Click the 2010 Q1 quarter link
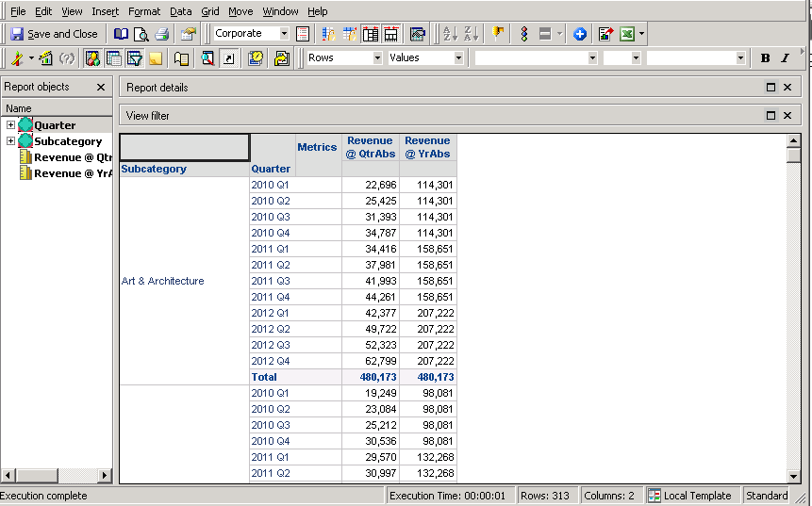The width and height of the screenshot is (812, 506). (271, 185)
